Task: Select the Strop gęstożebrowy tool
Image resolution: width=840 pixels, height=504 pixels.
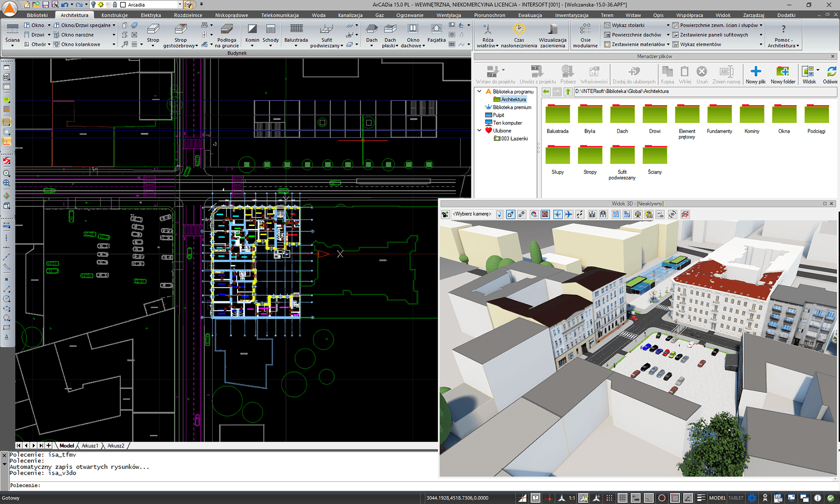Action: click(x=180, y=35)
